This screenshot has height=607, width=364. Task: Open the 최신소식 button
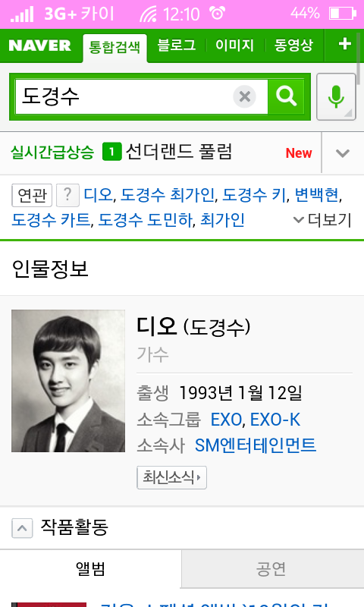[x=171, y=477]
